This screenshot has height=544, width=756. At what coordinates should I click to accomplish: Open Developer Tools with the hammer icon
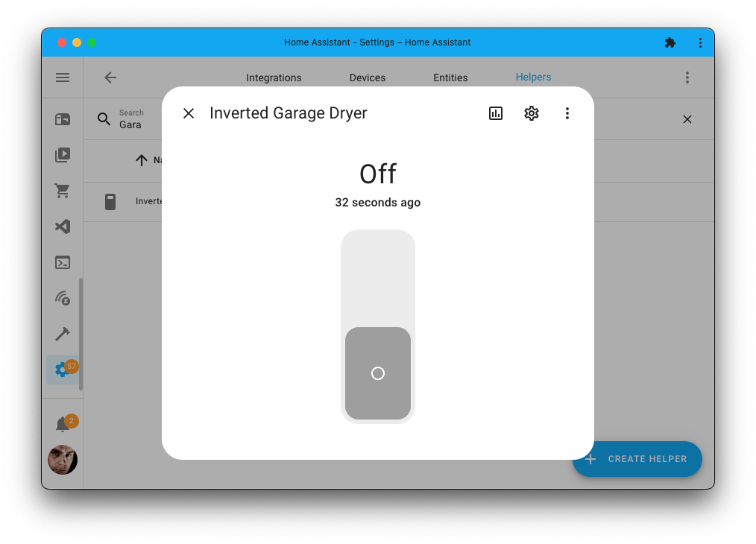[62, 333]
